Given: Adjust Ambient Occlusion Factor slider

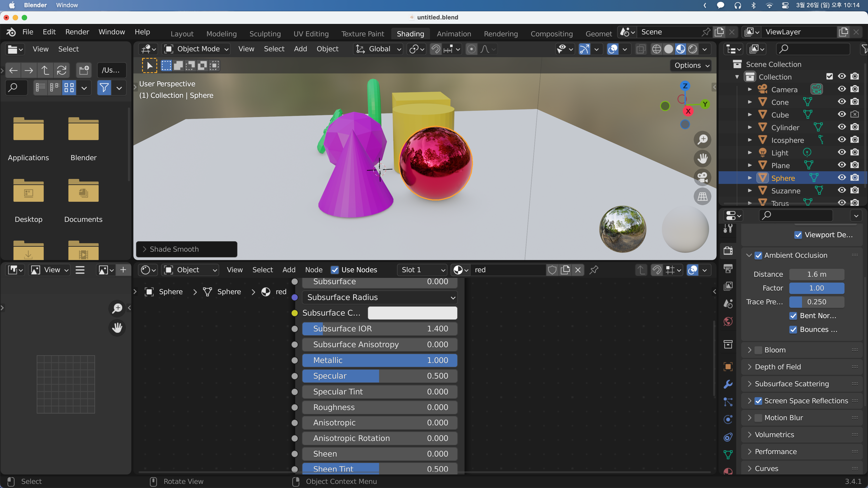Looking at the screenshot, I should [816, 288].
